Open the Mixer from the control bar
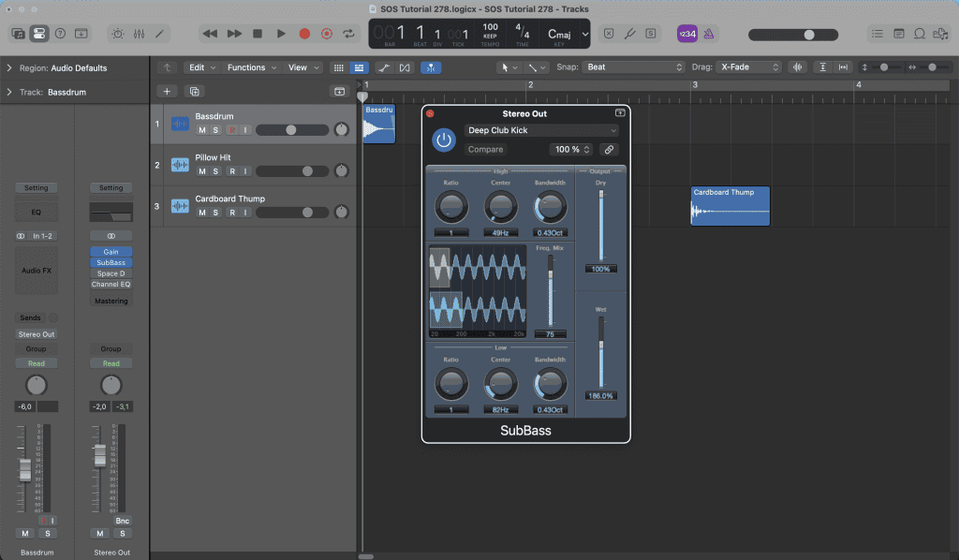Viewport: 959px width, 560px height. [139, 34]
